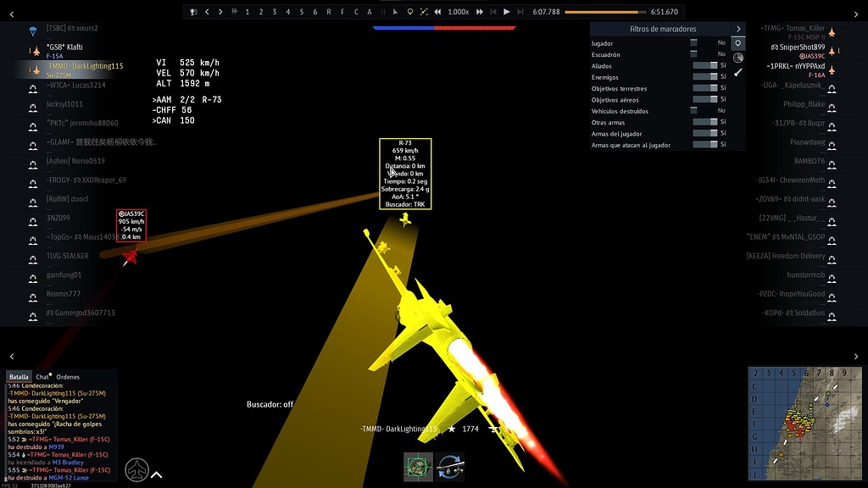Select the green targeting camera icon at bottom
The image size is (868, 488).
[x=417, y=465]
